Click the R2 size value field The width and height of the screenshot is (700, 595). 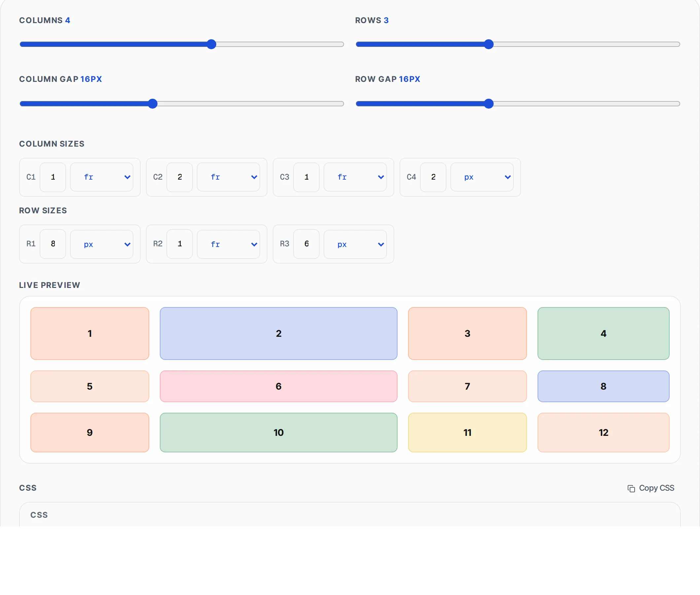[180, 244]
